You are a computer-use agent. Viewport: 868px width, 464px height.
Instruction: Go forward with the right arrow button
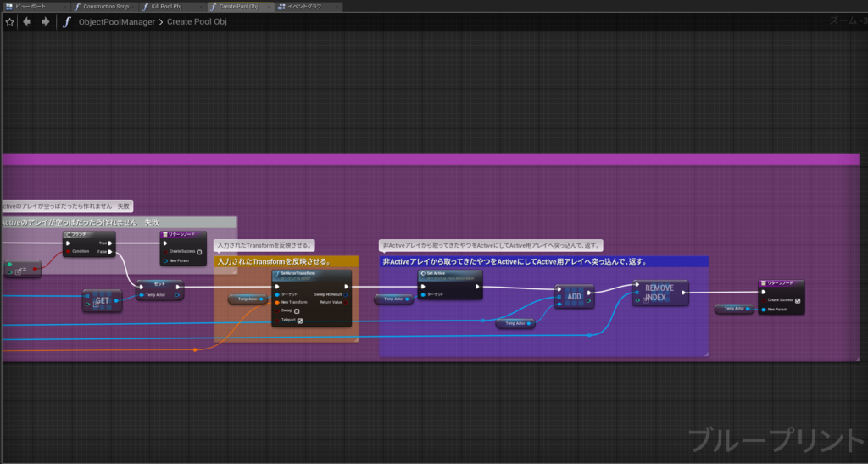coord(46,21)
